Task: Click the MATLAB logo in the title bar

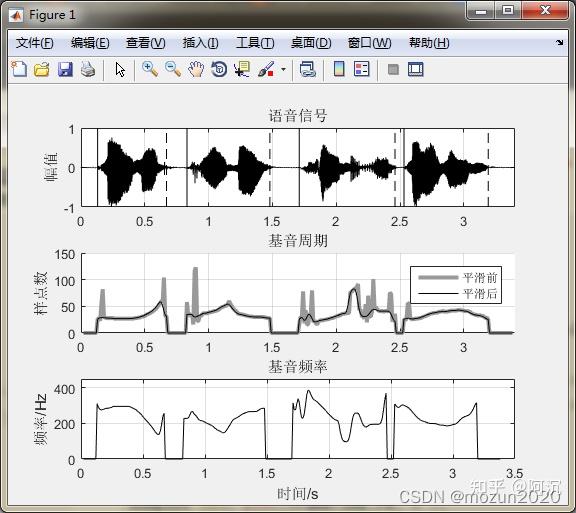Action: (x=16, y=15)
